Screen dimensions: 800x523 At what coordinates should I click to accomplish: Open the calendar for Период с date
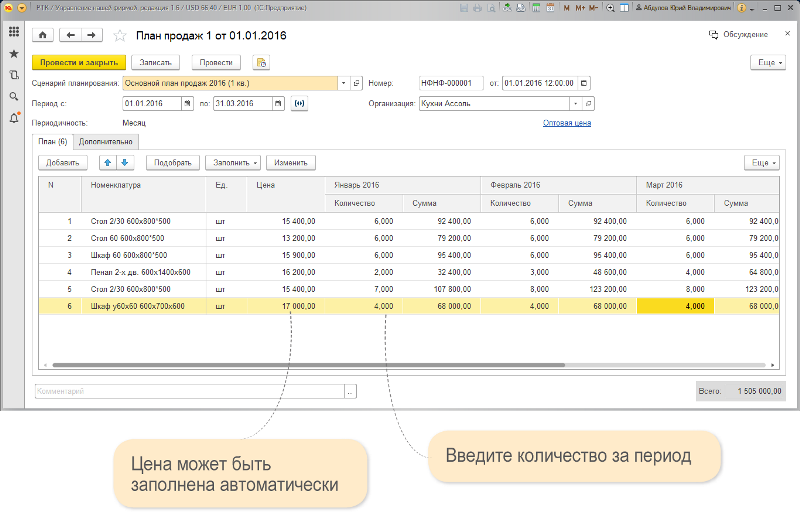pos(188,104)
